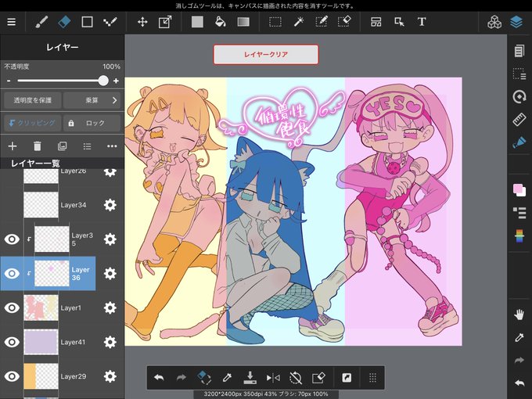The image size is (532, 399).
Task: Decrease opacity with the minus button
Action: click(x=9, y=81)
